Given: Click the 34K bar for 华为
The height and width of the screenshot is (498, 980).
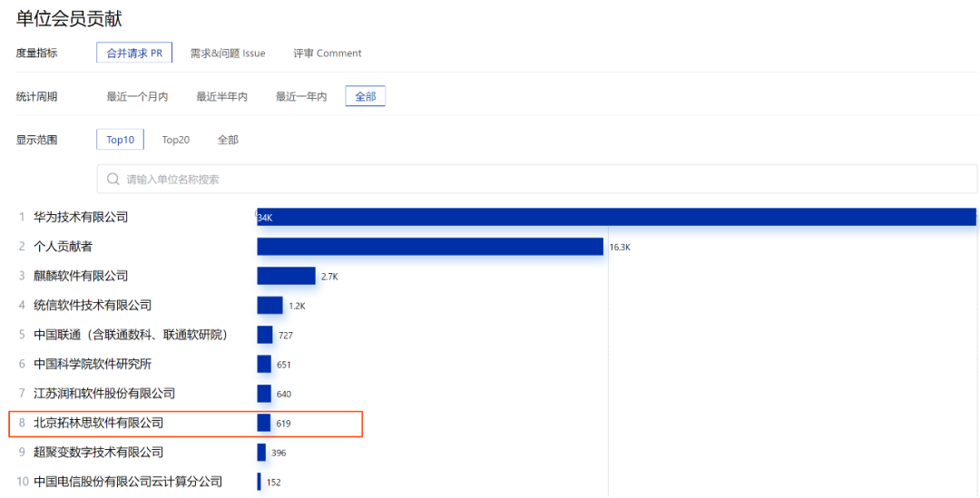Looking at the screenshot, I should (616, 217).
